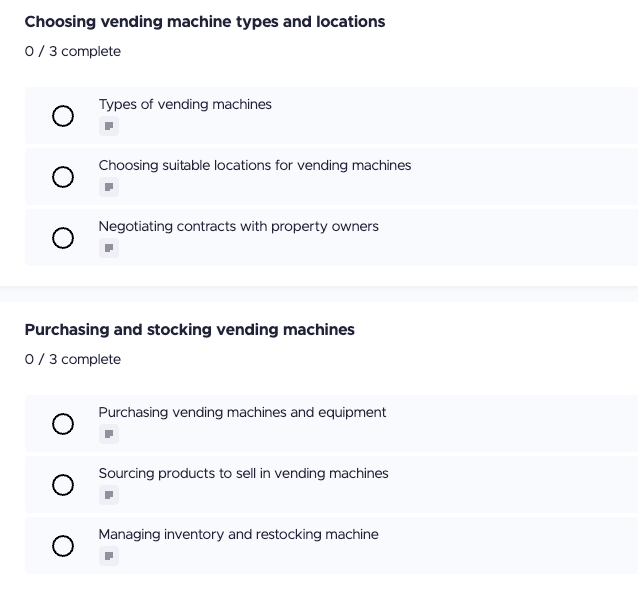Mark Types of vending machines complete
The width and height of the screenshot is (638, 591).
click(63, 116)
